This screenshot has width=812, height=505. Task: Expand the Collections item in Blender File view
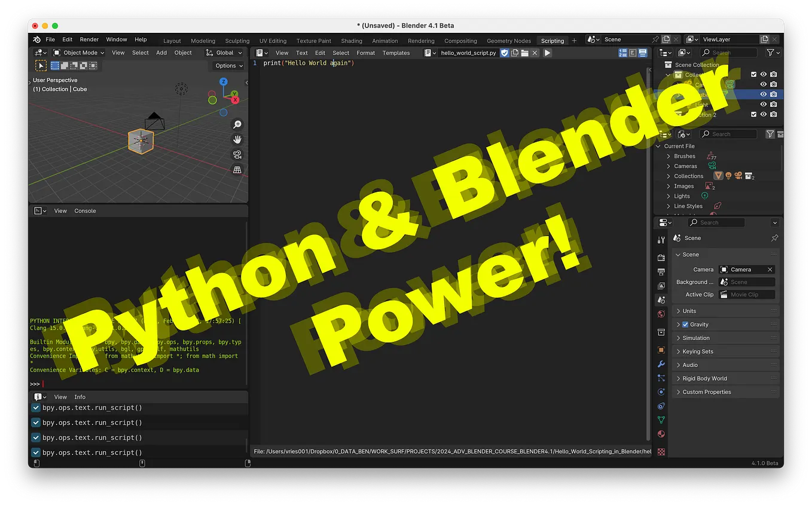point(689,176)
